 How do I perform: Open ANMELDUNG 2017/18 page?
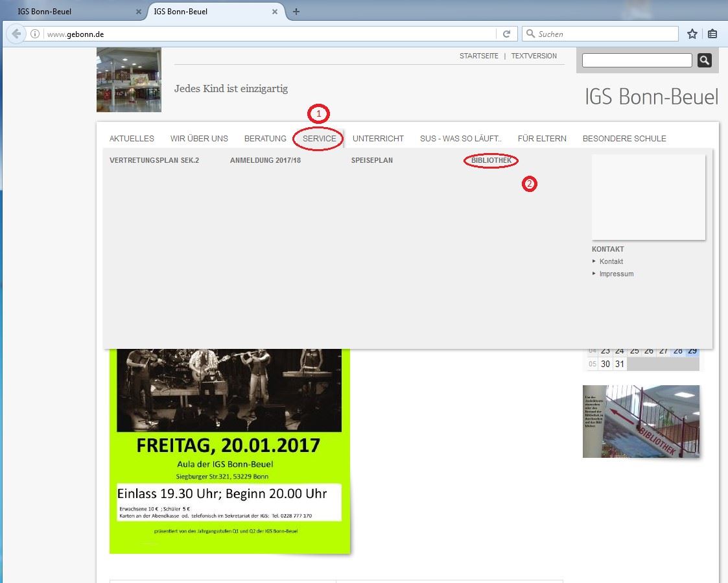point(265,160)
